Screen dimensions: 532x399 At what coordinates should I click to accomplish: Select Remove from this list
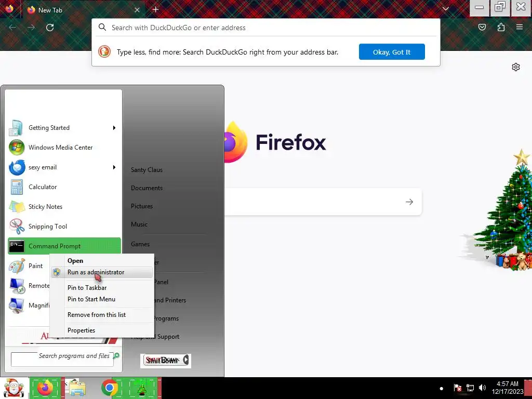pyautogui.click(x=102, y=315)
